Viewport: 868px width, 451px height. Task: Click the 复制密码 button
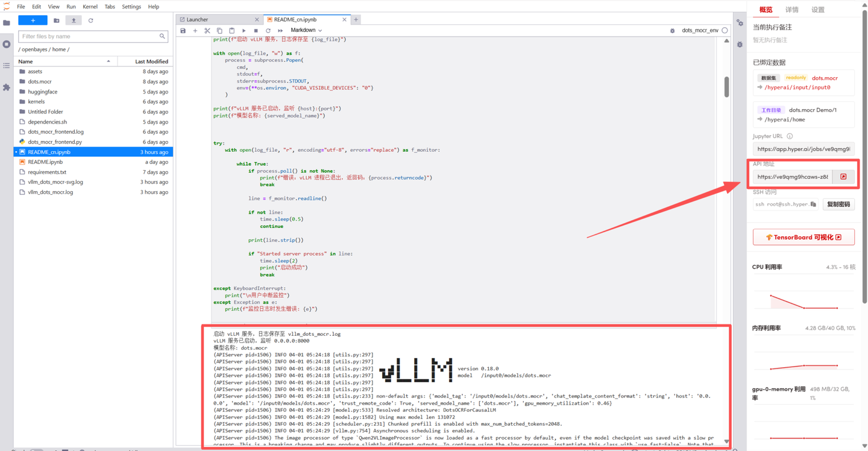(x=838, y=204)
